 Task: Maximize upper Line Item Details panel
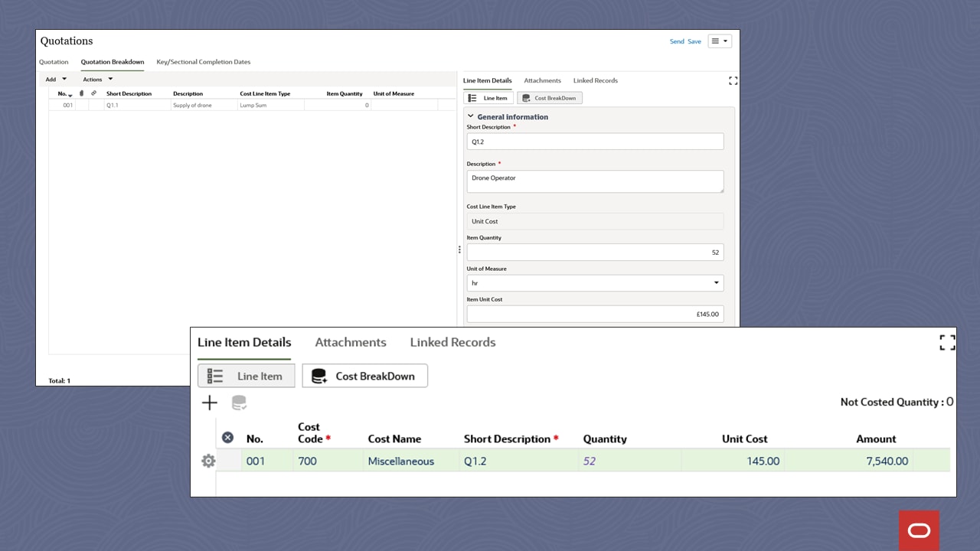(733, 80)
